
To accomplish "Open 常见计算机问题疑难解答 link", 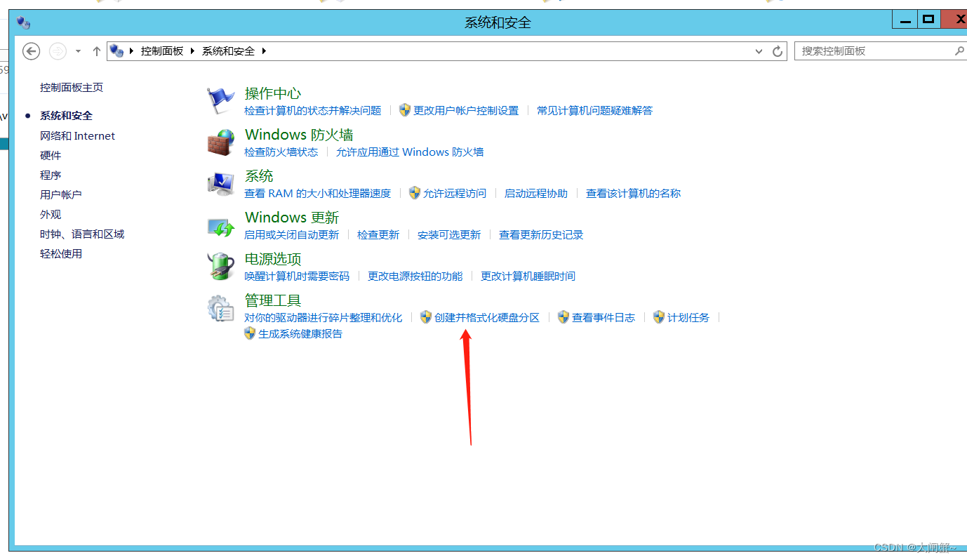I will pos(595,111).
